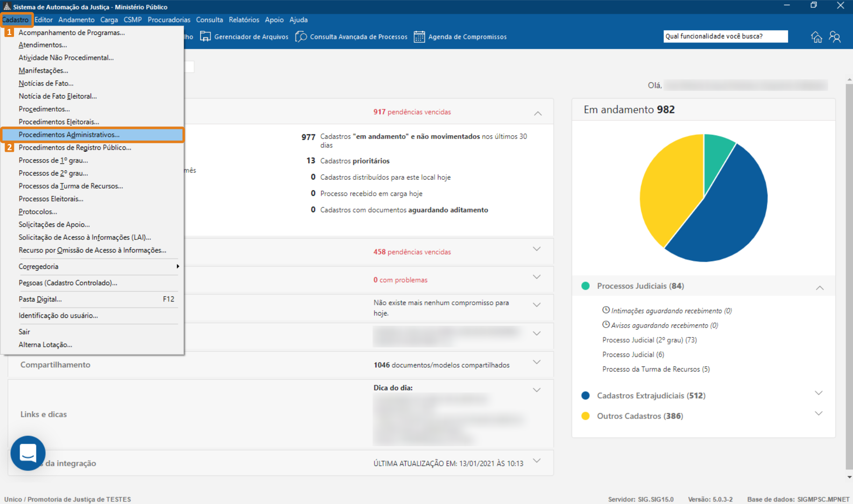Image resolution: width=853 pixels, height=504 pixels.
Task: Choose Solicitações de Apoio menu entry
Action: coord(92,224)
